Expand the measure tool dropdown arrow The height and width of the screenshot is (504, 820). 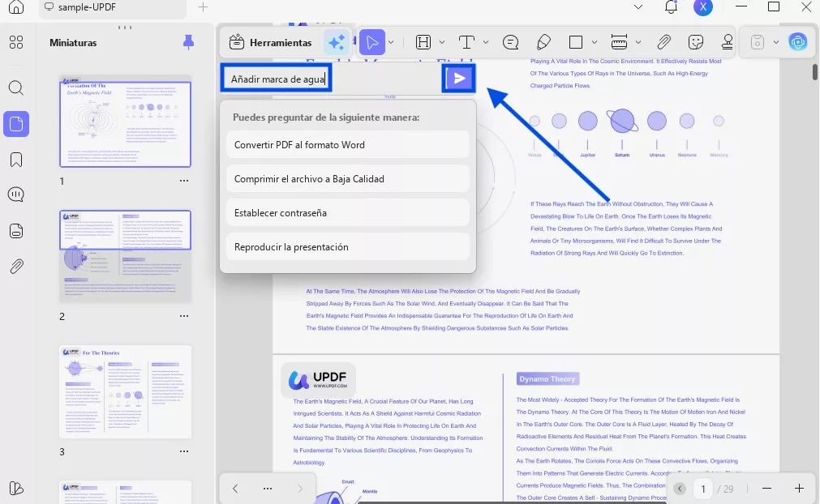tap(638, 42)
